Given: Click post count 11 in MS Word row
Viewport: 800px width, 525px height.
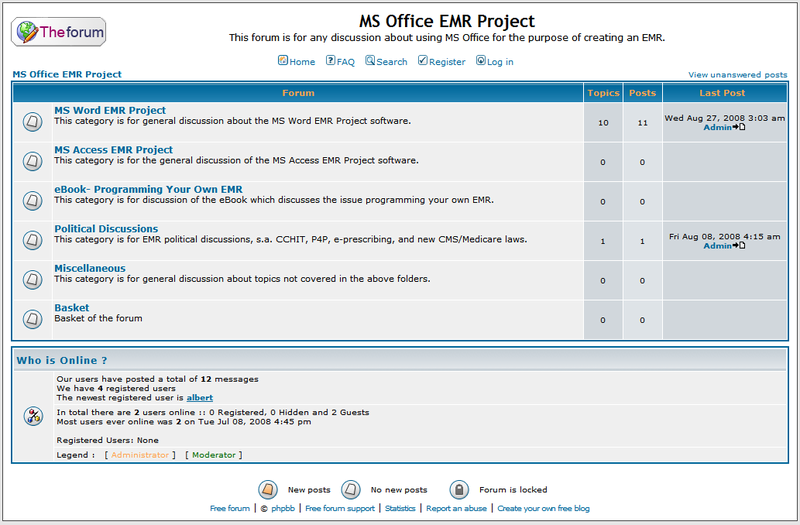Looking at the screenshot, I should point(642,122).
